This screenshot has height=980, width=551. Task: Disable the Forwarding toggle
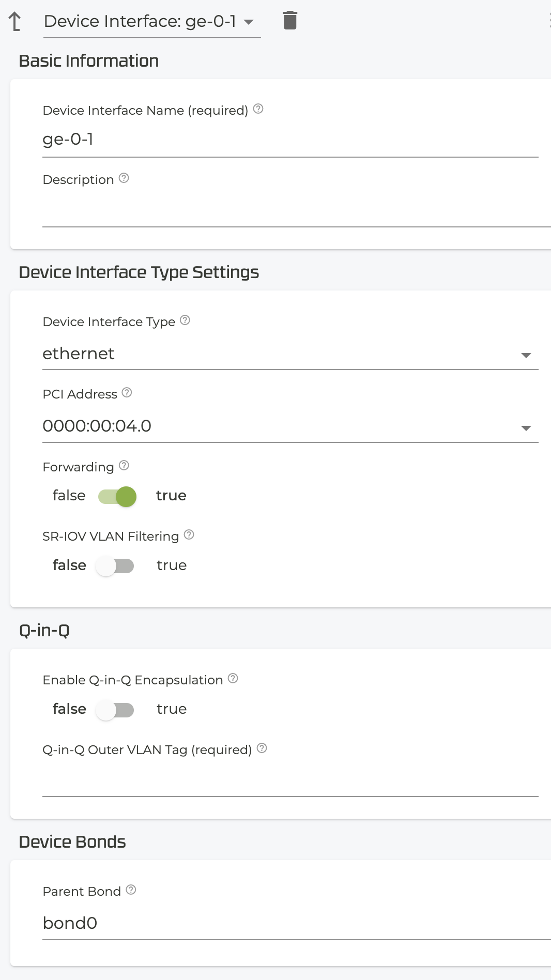point(117,497)
